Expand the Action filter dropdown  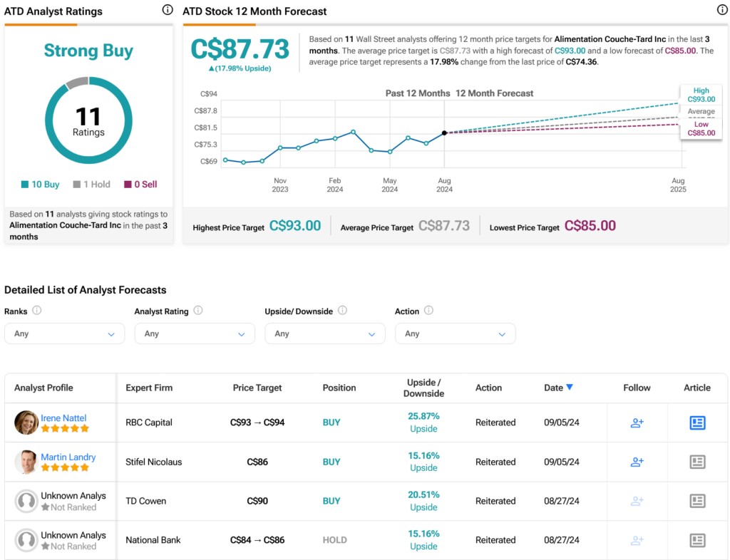[455, 333]
